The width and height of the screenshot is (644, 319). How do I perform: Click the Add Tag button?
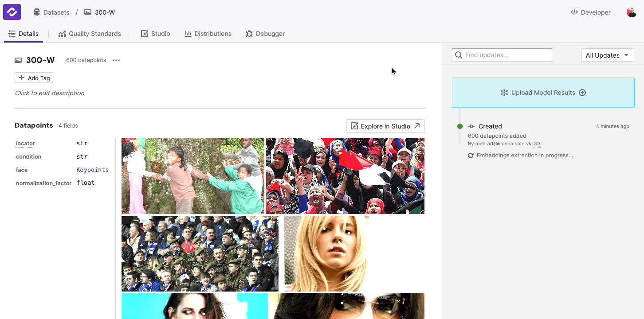pyautogui.click(x=34, y=78)
